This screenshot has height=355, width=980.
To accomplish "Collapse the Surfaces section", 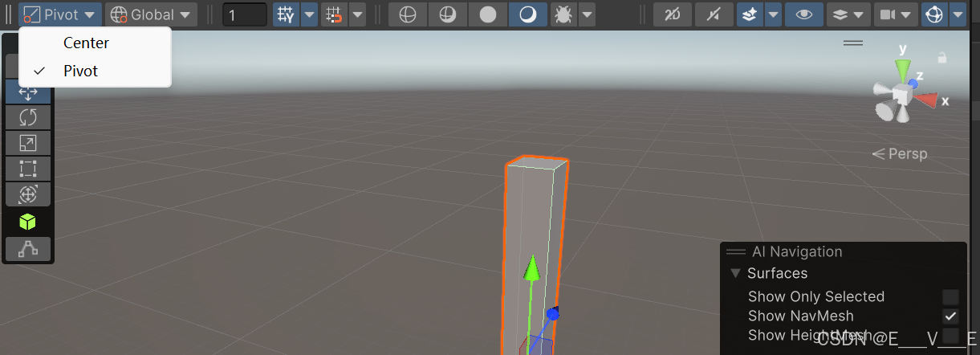I will point(734,273).
